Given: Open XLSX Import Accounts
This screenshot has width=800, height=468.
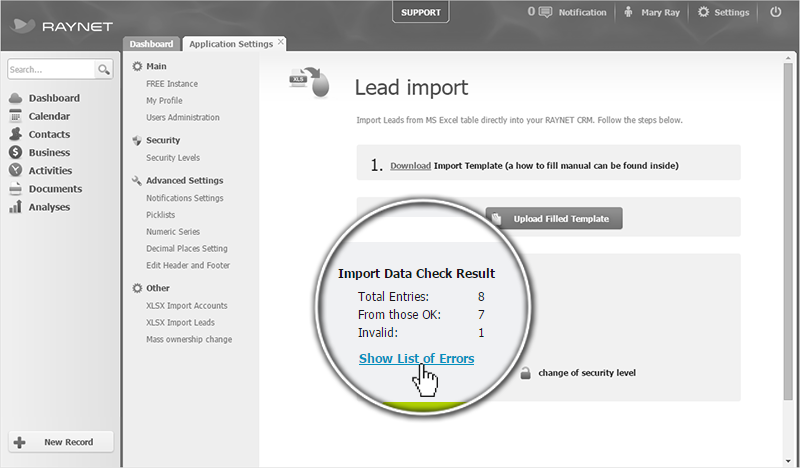Looking at the screenshot, I should (x=187, y=306).
